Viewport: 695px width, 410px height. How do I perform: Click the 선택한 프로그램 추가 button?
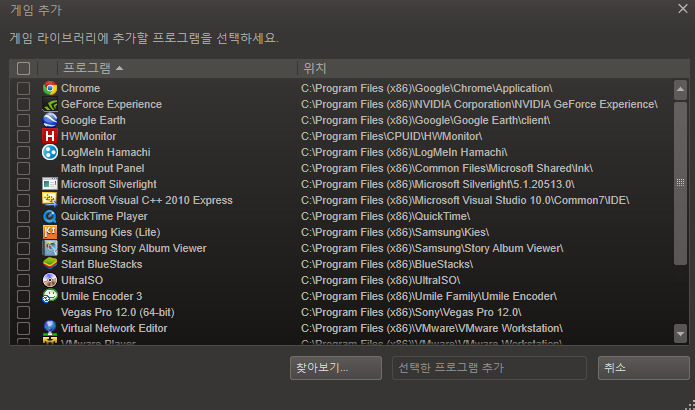tap(489, 368)
